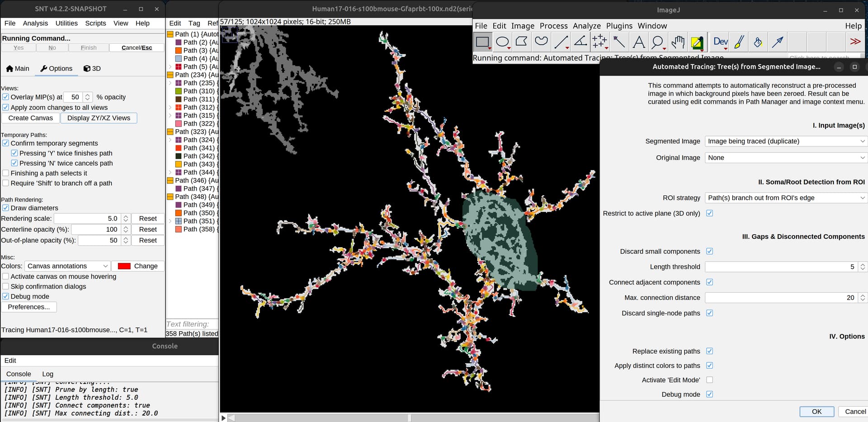868x422 pixels.
Task: Click the Create Canvas button
Action: 30,118
